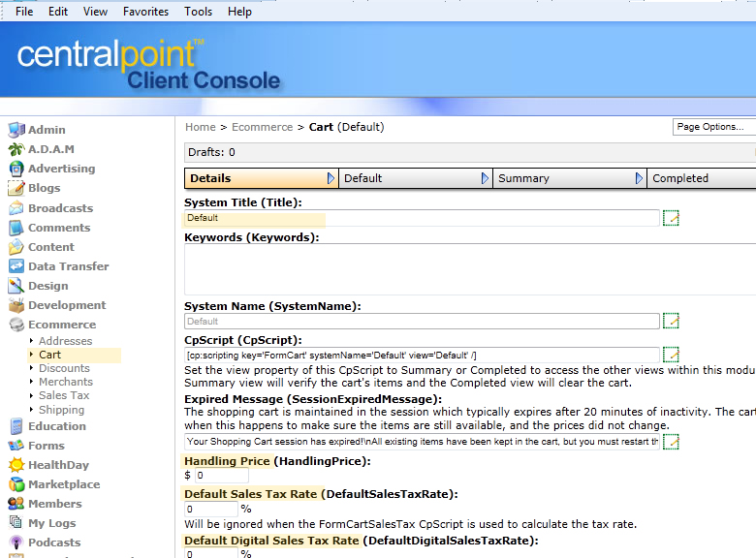Open the Tools menu
Screen dimensions: 756x558
198,11
